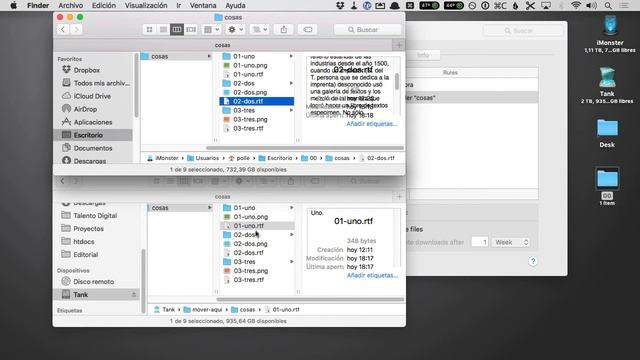Switch to icon view in top Finder window
Screen dimensions: 640x360
pos(149,29)
